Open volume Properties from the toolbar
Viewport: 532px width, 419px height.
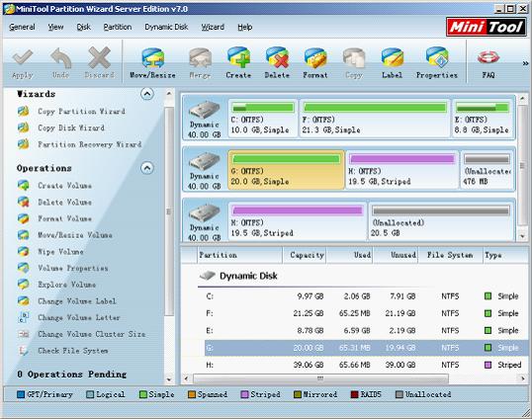[x=437, y=63]
